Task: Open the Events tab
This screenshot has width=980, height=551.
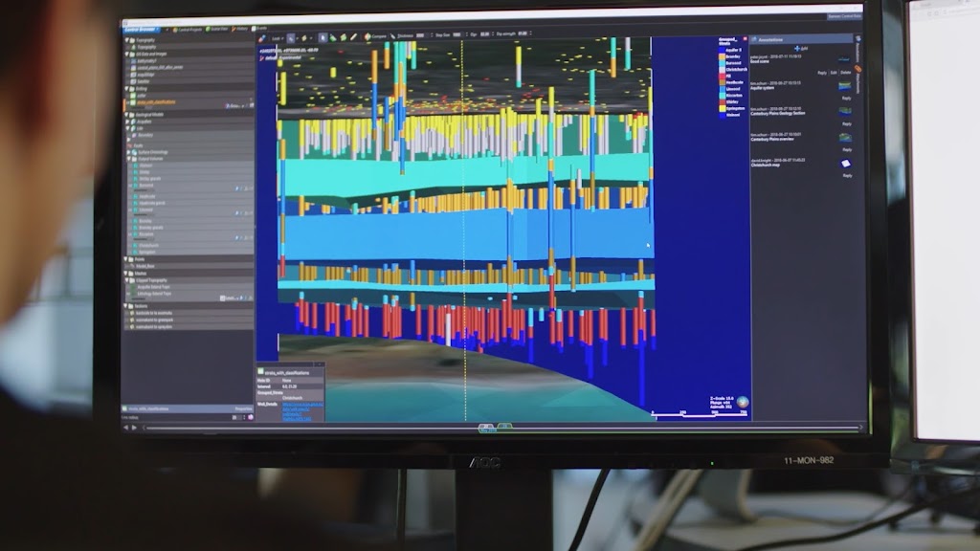Action: (x=260, y=29)
